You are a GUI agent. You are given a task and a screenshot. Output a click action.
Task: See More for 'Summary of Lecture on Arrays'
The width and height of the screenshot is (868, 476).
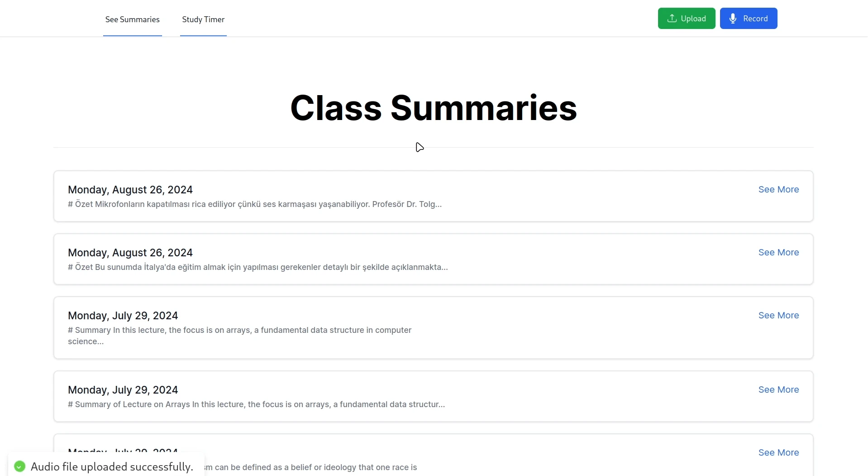(x=778, y=389)
